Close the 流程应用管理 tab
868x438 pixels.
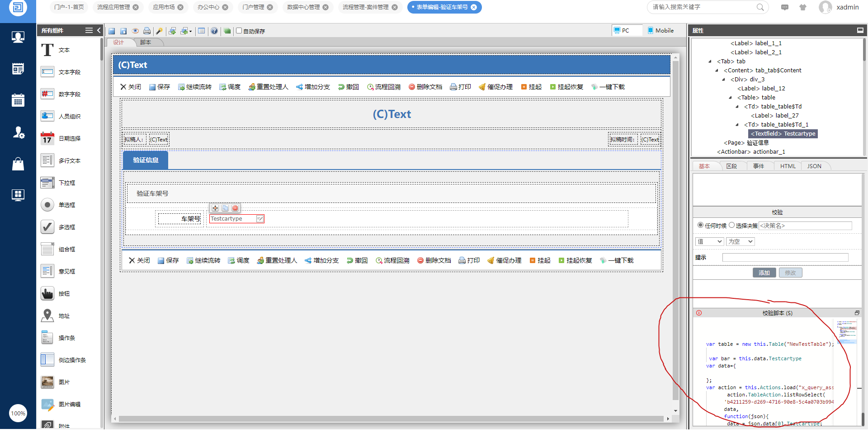(136, 7)
